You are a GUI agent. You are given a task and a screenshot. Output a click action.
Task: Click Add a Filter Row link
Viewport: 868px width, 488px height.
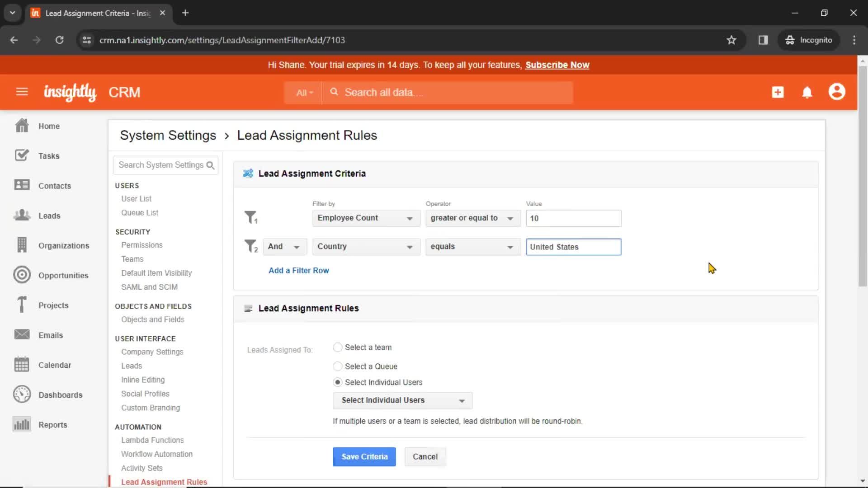point(298,270)
